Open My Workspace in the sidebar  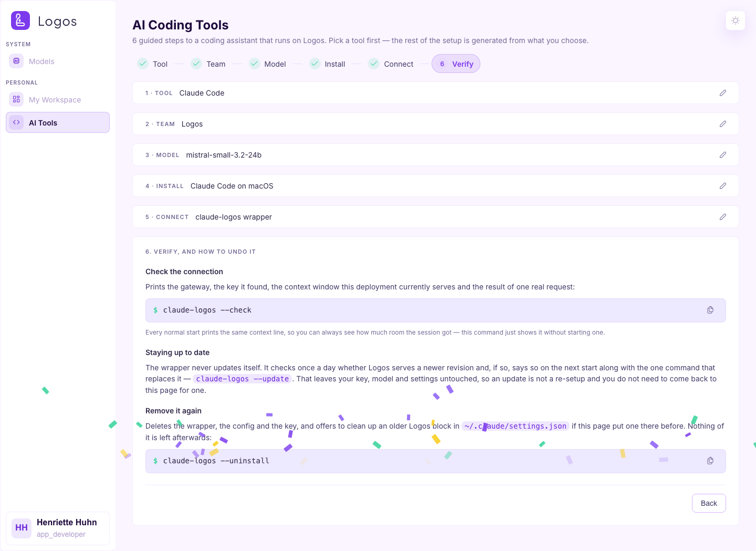click(58, 99)
